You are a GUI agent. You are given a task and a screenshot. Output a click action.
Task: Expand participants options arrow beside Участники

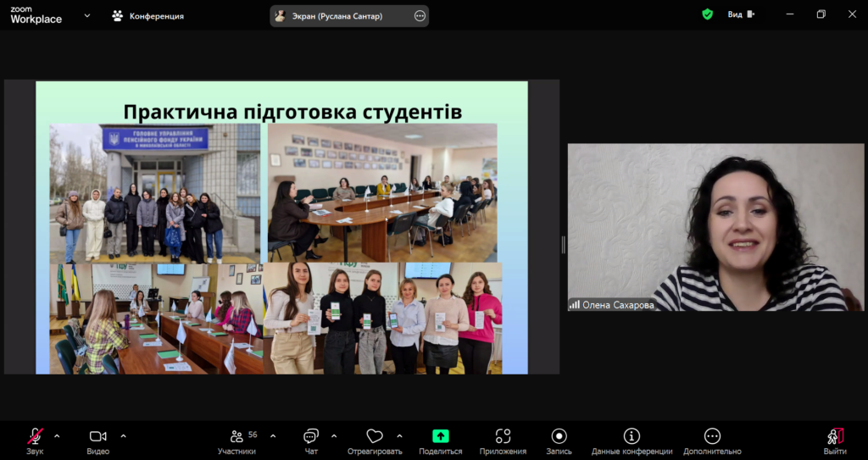coord(272,436)
